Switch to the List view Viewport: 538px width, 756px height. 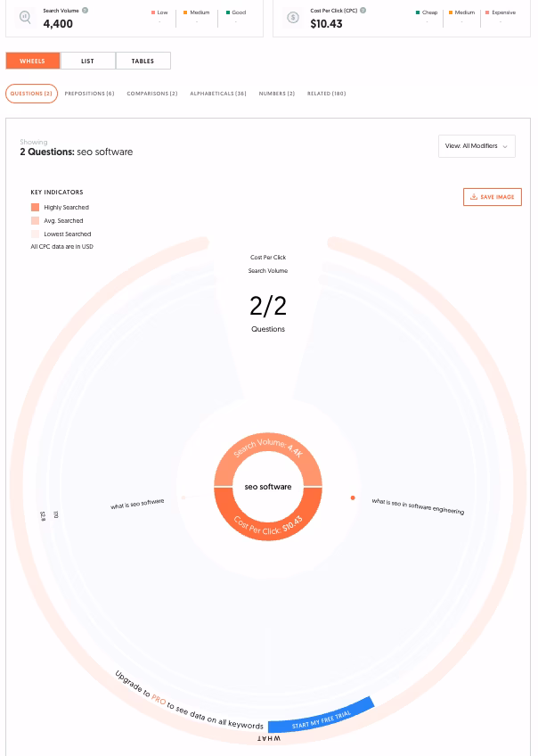(88, 61)
